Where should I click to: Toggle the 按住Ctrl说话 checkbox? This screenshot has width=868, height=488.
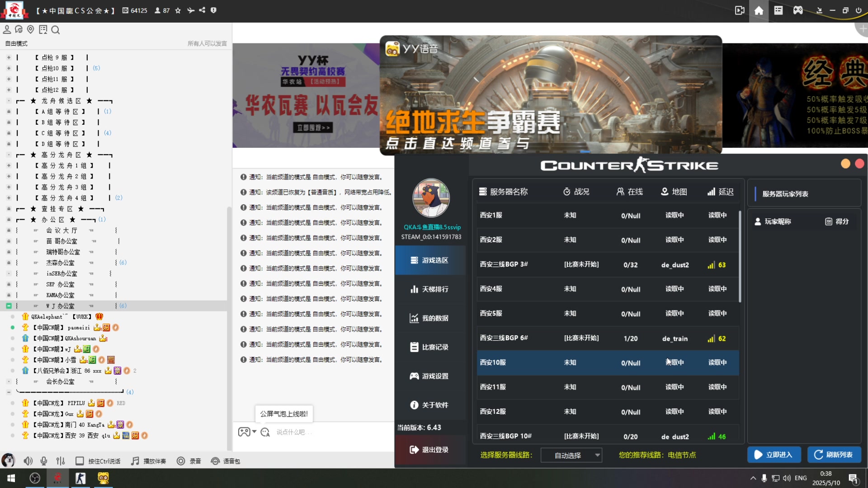(x=80, y=461)
